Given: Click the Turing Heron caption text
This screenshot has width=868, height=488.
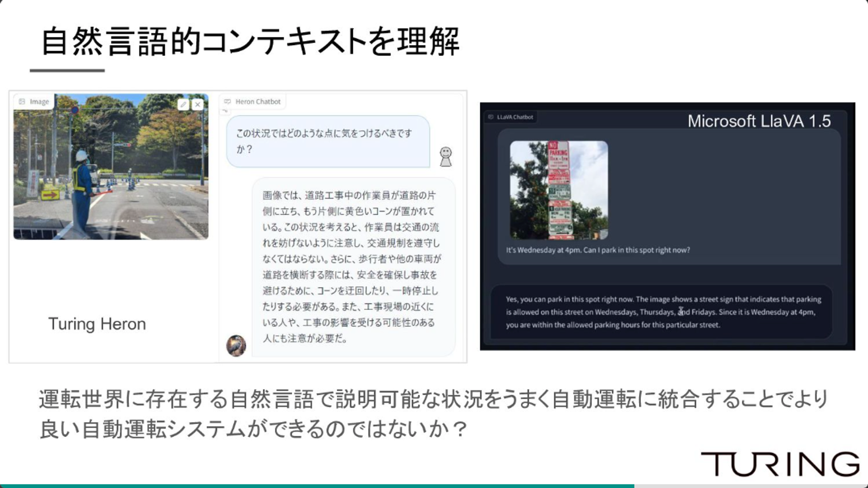Looking at the screenshot, I should click(97, 324).
